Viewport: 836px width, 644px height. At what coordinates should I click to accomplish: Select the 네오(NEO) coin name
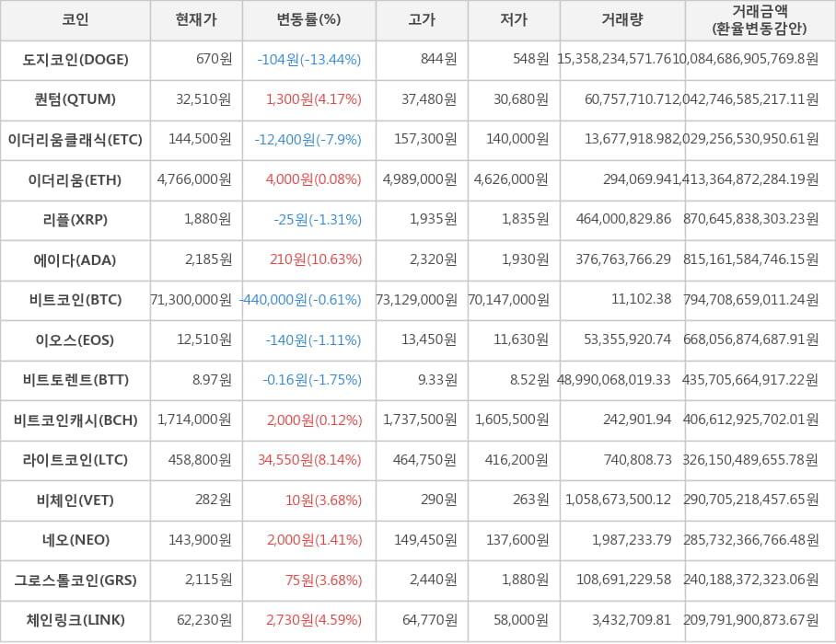pyautogui.click(x=75, y=540)
